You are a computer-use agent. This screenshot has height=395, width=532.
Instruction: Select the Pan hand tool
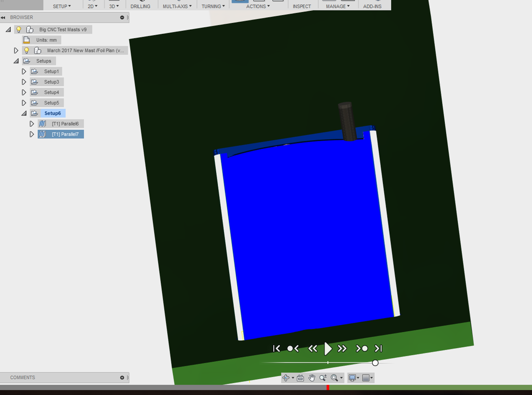[312, 378]
